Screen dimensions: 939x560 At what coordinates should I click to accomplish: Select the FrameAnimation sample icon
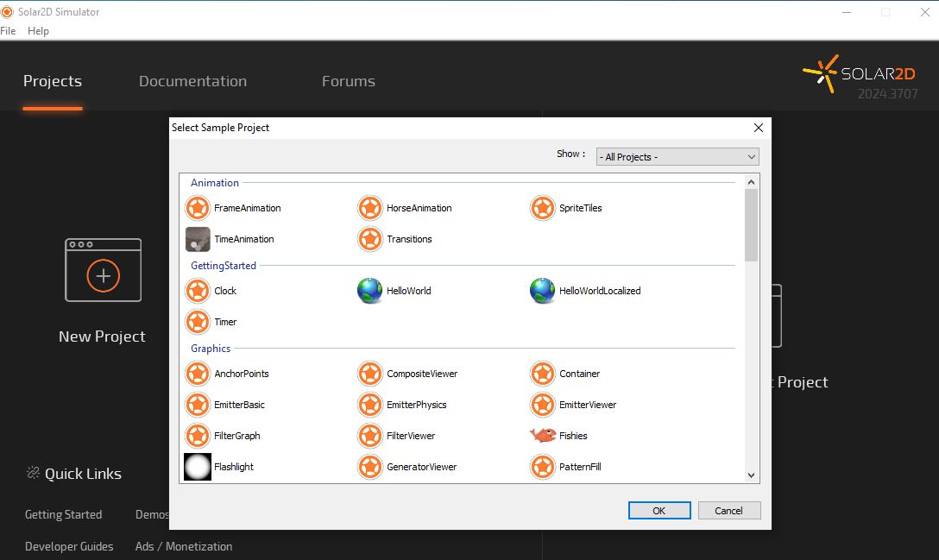(x=197, y=209)
